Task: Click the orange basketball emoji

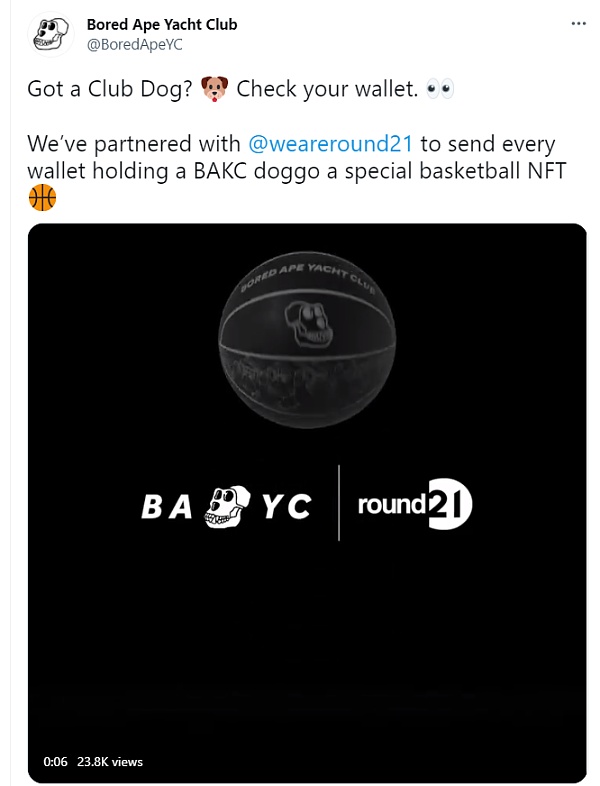Action: (x=43, y=198)
